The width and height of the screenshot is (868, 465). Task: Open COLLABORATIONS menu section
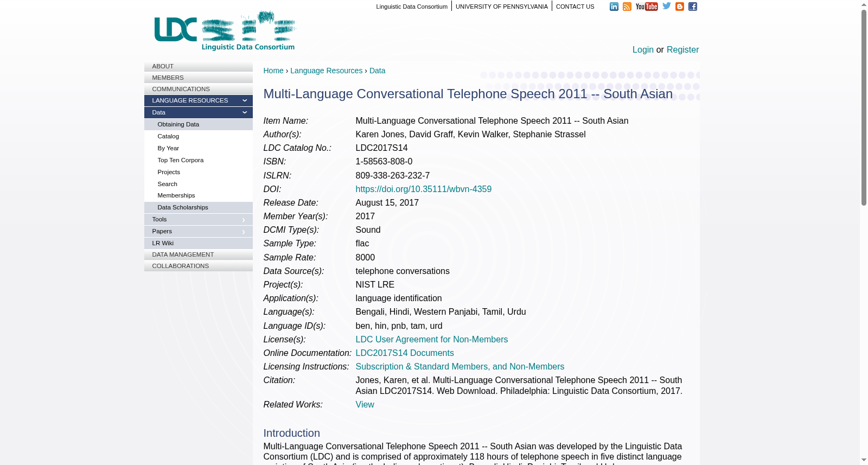tap(199, 266)
